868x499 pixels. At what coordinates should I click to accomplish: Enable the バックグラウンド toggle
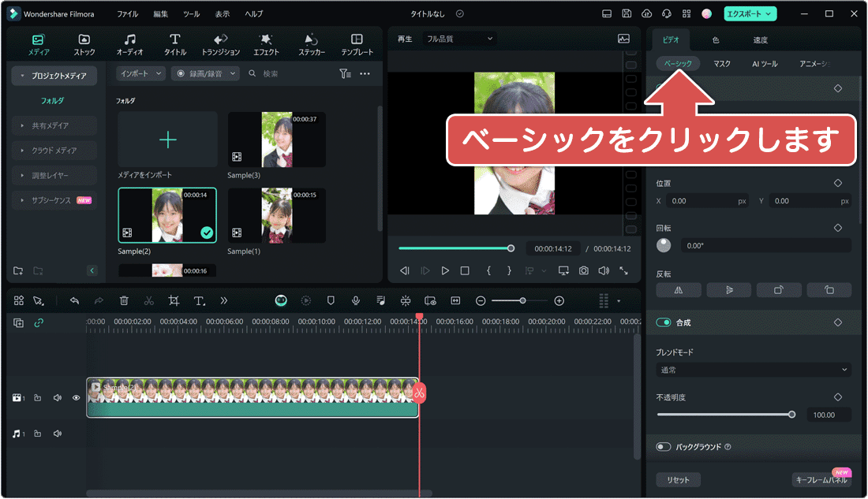(662, 447)
